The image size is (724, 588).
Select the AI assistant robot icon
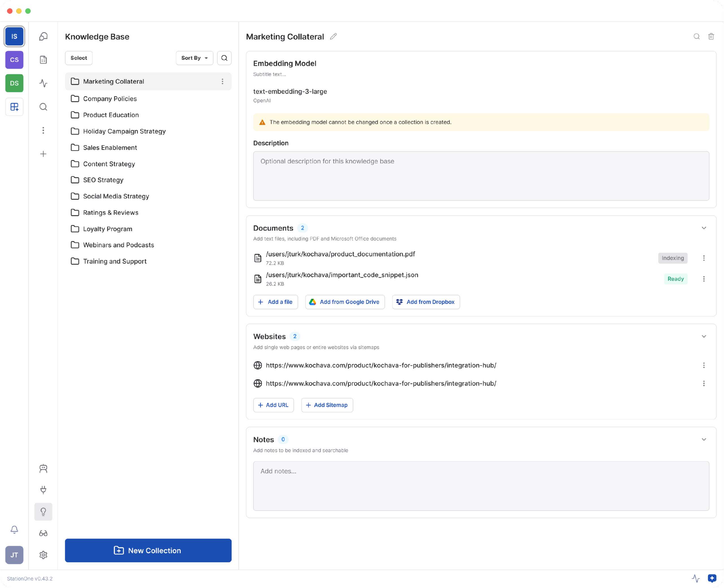point(43,468)
